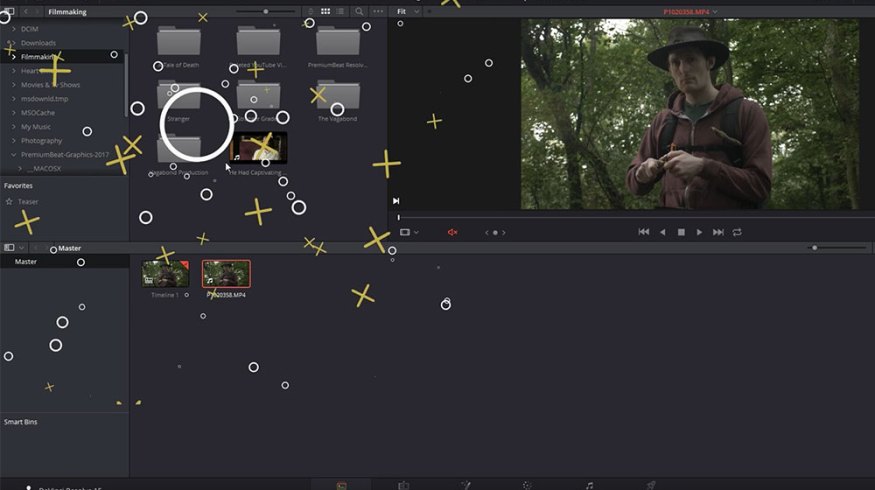The image size is (875, 490).
Task: Adjust the media storage thumbnail size slider
Action: click(266, 11)
